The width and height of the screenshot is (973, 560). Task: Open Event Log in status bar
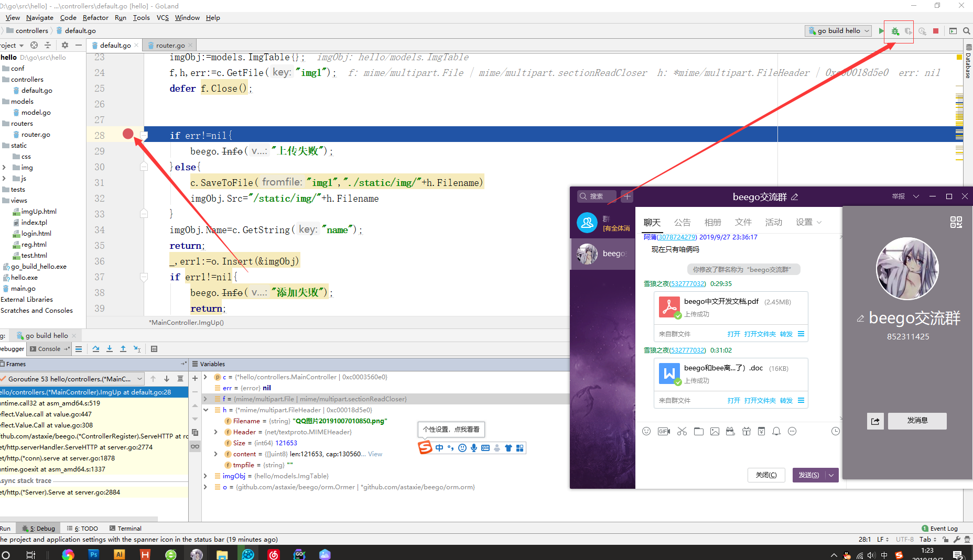939,528
